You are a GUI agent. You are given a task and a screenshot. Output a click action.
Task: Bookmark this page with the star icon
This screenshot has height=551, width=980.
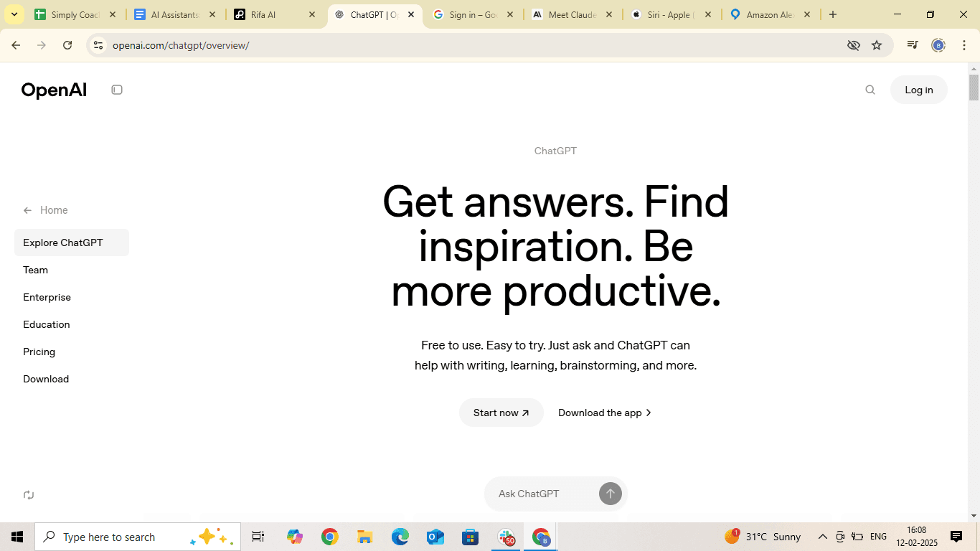pos(877,45)
